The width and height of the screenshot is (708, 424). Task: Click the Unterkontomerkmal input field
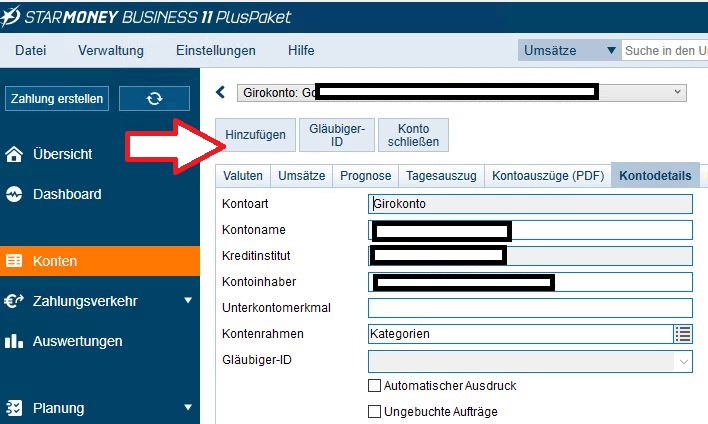tap(530, 308)
